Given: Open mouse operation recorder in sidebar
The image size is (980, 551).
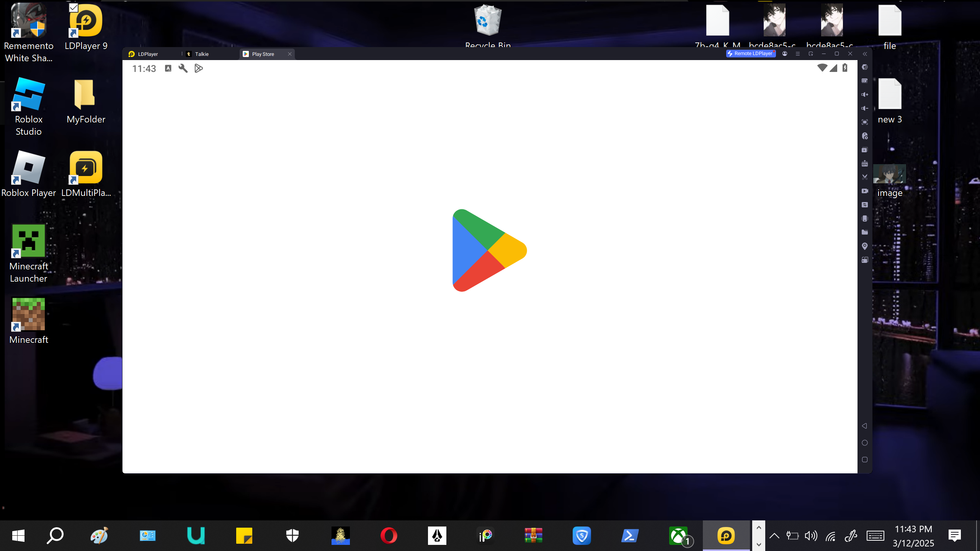Looking at the screenshot, I should click(x=864, y=136).
